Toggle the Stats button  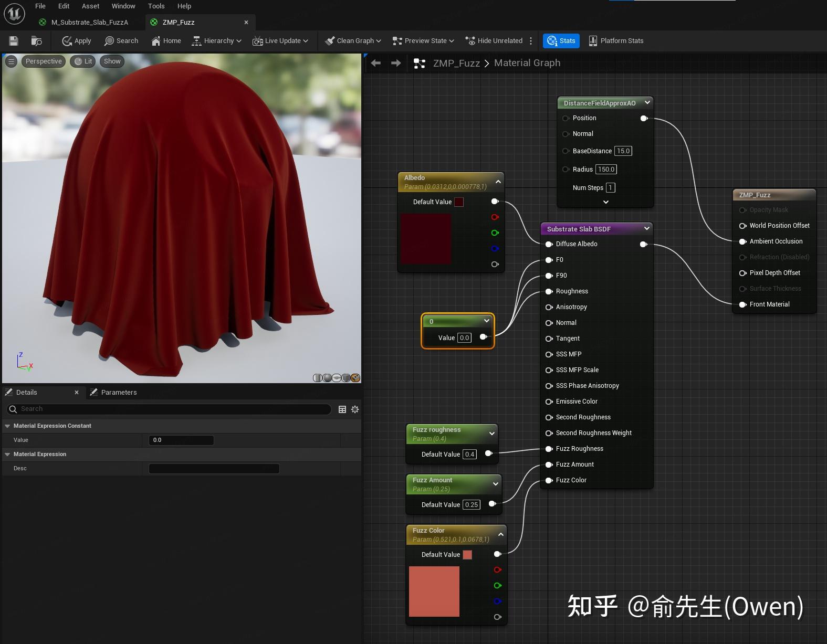click(x=561, y=41)
